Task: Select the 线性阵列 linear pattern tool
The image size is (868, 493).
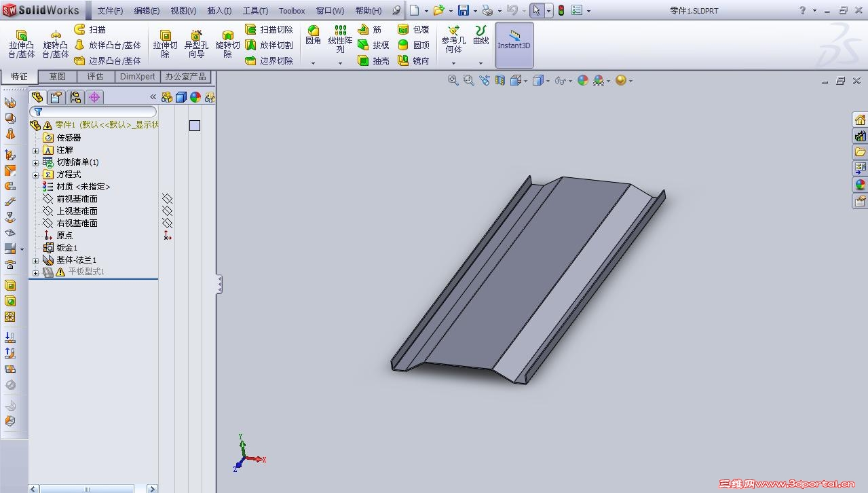Action: [340, 39]
